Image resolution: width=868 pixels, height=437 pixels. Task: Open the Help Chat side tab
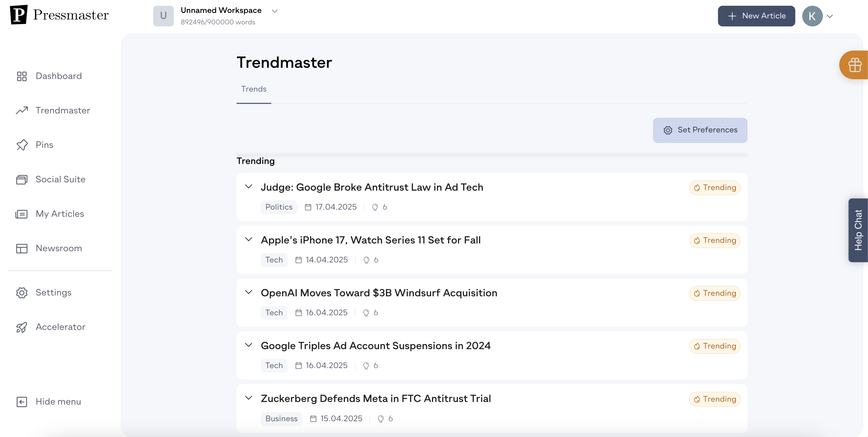pyautogui.click(x=858, y=230)
